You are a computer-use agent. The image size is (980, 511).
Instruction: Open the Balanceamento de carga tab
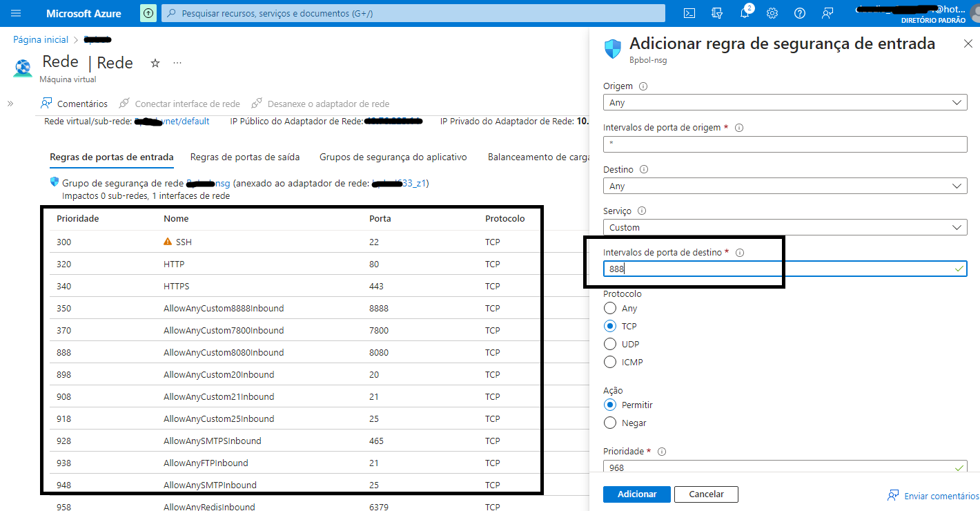point(538,157)
